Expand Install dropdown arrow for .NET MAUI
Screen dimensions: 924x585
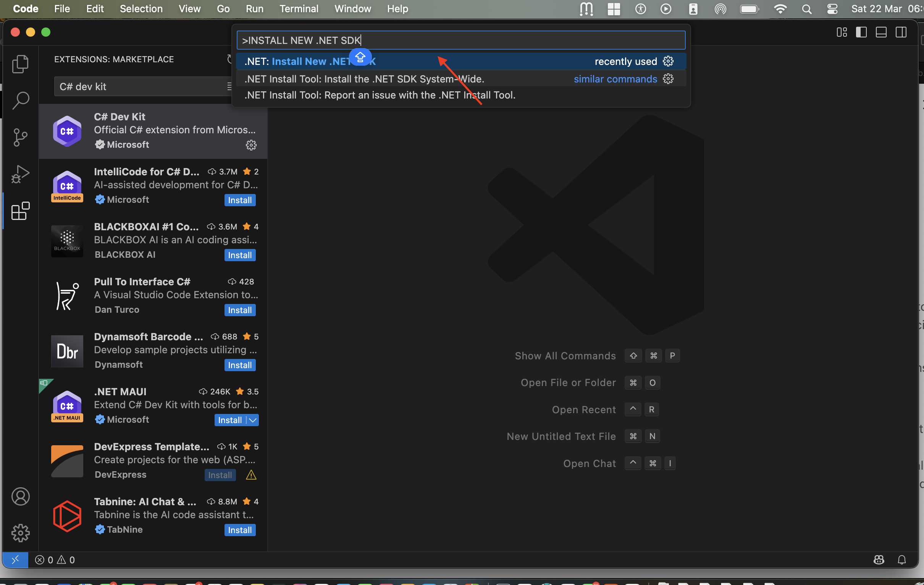(x=252, y=420)
